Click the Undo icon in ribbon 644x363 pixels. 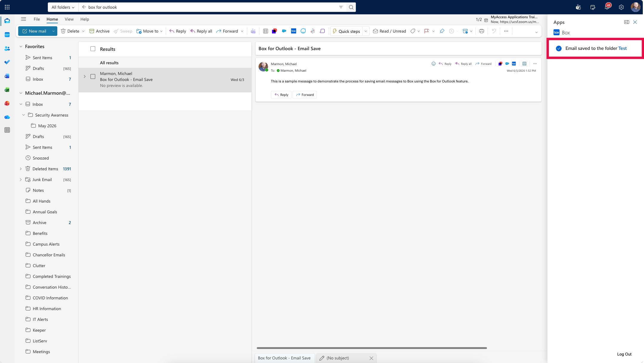click(x=494, y=31)
